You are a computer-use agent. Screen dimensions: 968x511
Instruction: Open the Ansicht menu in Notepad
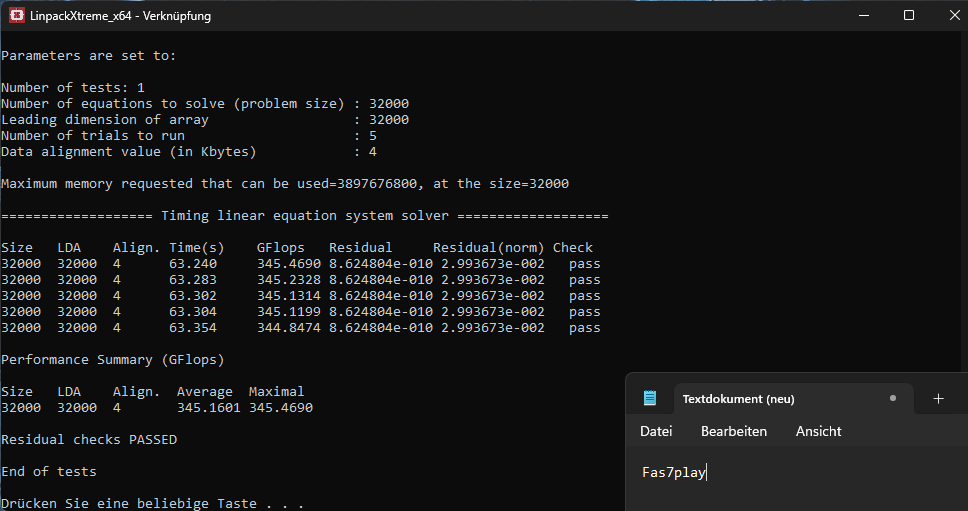click(x=819, y=431)
